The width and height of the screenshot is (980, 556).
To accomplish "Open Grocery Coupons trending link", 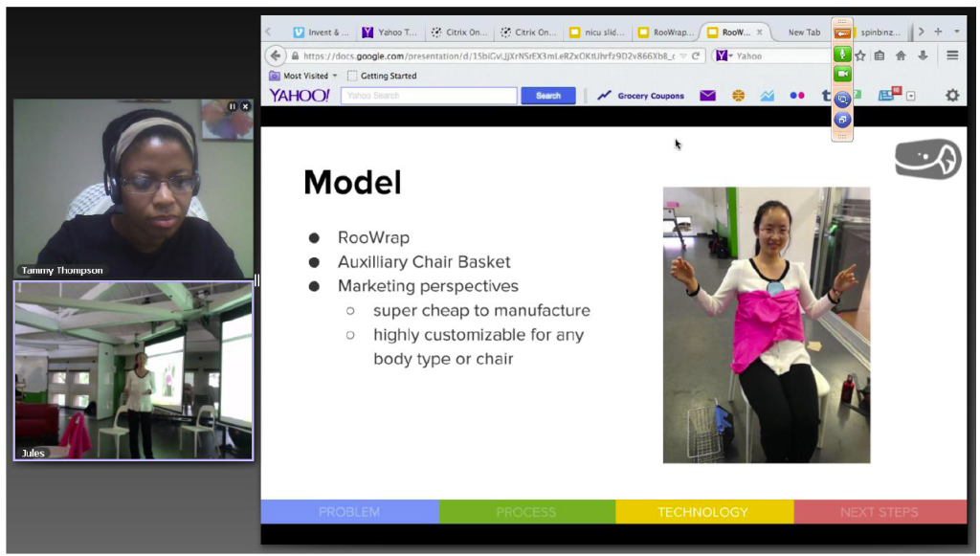I will pyautogui.click(x=640, y=96).
